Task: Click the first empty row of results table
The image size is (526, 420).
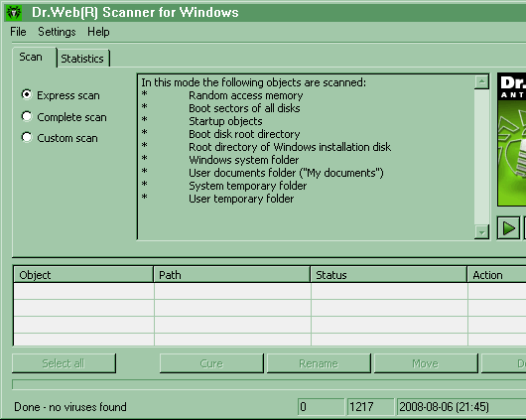Action: click(x=269, y=291)
